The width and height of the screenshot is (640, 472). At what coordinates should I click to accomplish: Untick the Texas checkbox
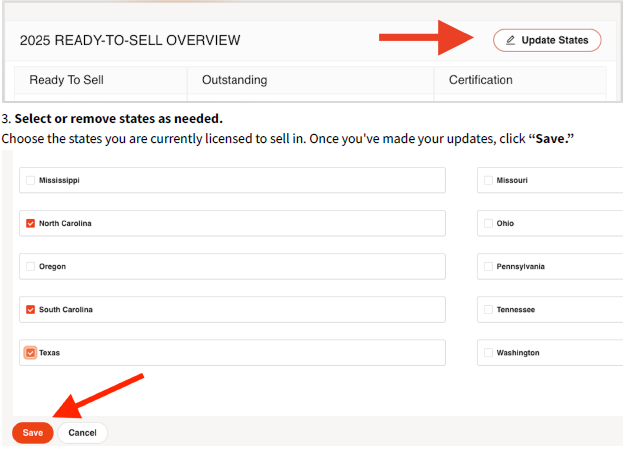[x=31, y=353]
